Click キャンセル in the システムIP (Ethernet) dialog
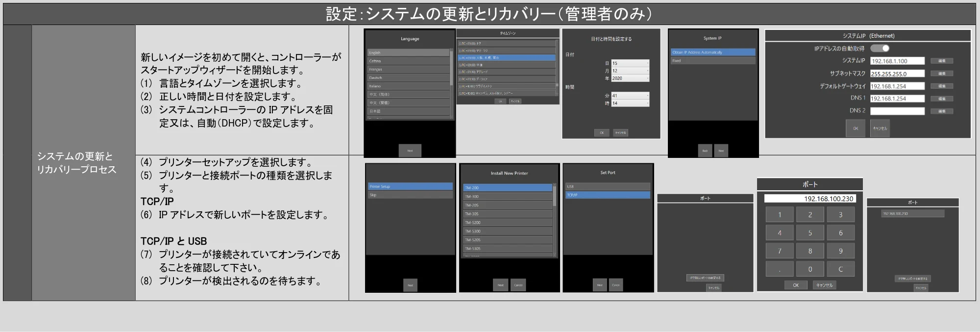 click(880, 128)
